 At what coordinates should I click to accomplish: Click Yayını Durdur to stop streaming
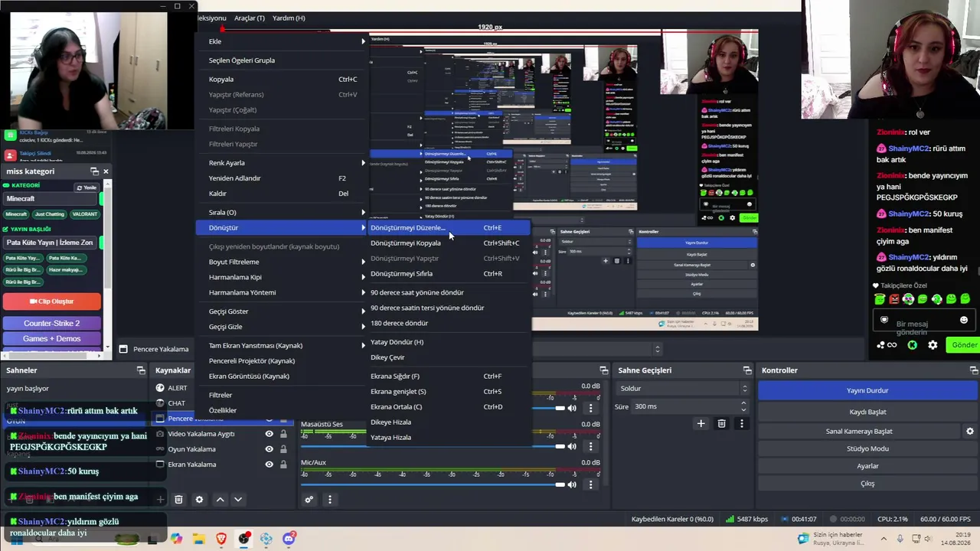(867, 390)
